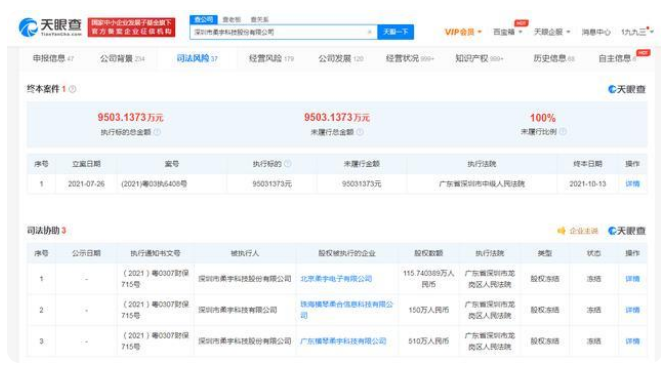Click the 510万人民币 equity amount
The width and height of the screenshot is (661, 375).
pos(428,341)
